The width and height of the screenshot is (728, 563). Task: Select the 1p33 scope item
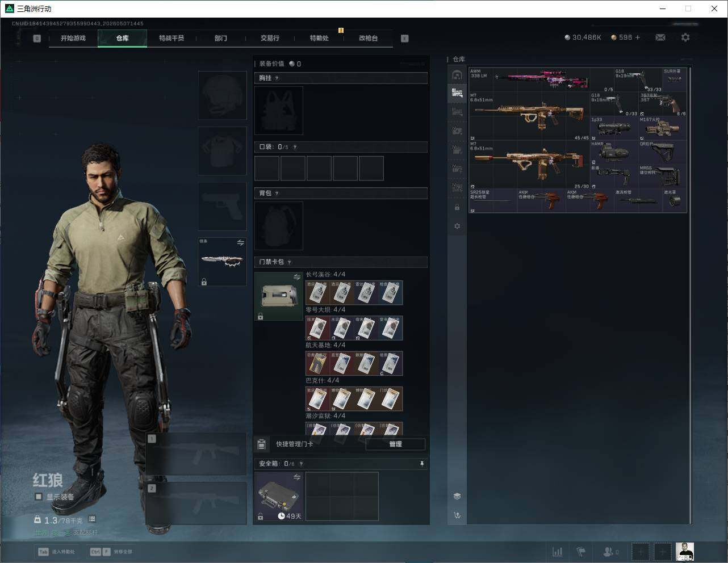[x=614, y=129]
